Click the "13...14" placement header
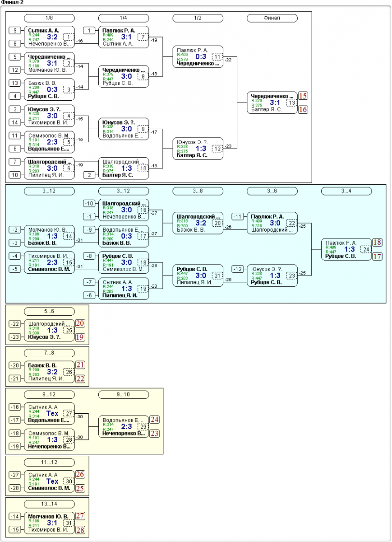The width and height of the screenshot is (392, 542). (49, 504)
